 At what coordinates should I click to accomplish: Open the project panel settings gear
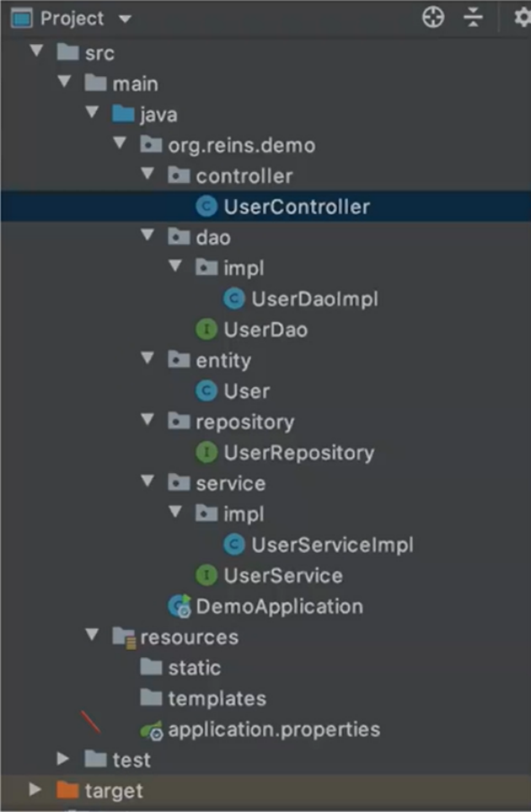point(522,18)
